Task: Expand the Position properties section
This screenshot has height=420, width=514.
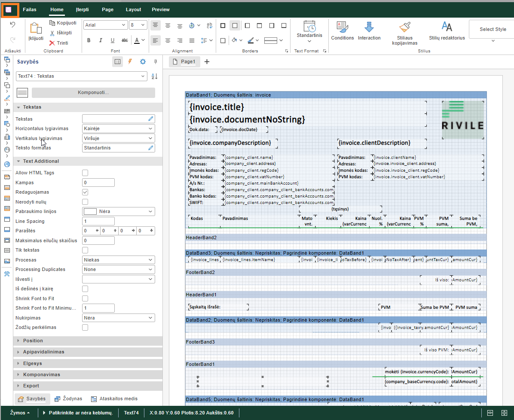Action: pos(33,341)
